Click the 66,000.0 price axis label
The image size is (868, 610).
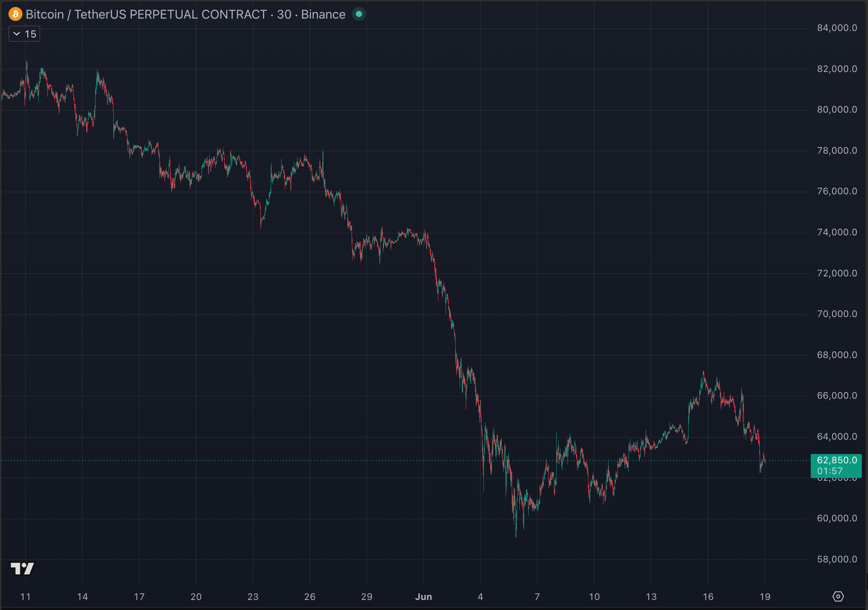[837, 396]
